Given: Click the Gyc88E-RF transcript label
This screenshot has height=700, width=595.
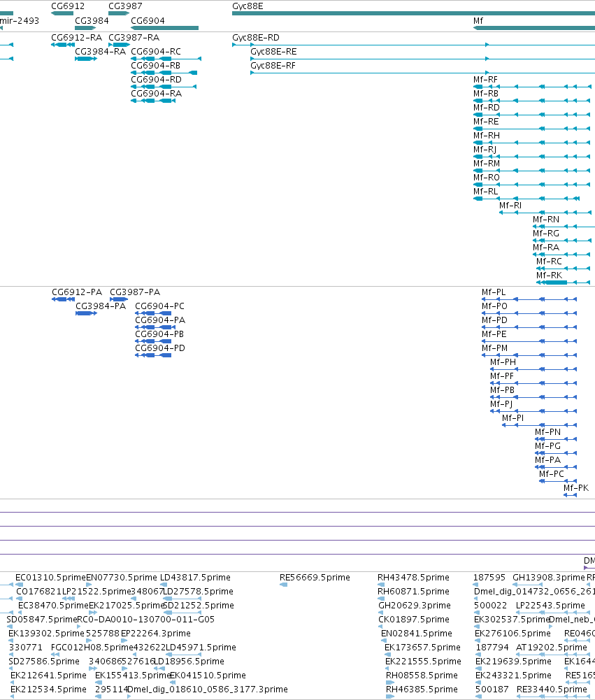Looking at the screenshot, I should pyautogui.click(x=273, y=66).
